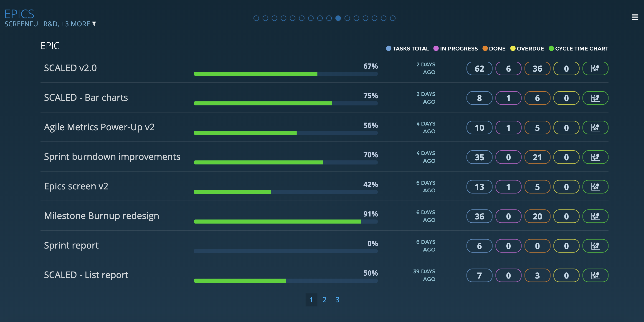The image size is (644, 322).
Task: Open cycle time chart for SCALED - Bar charts
Action: (595, 98)
